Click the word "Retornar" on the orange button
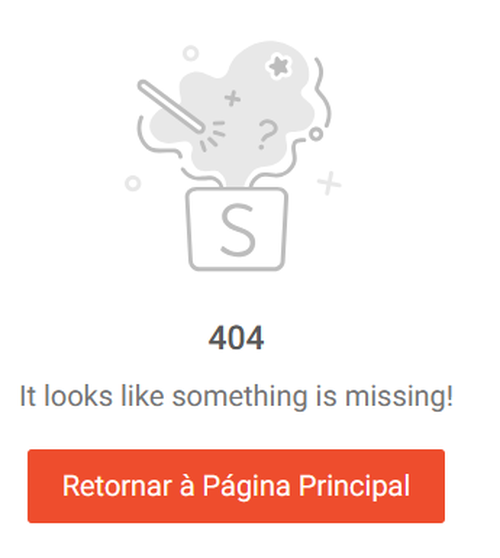The width and height of the screenshot is (500, 558). [x=117, y=486]
